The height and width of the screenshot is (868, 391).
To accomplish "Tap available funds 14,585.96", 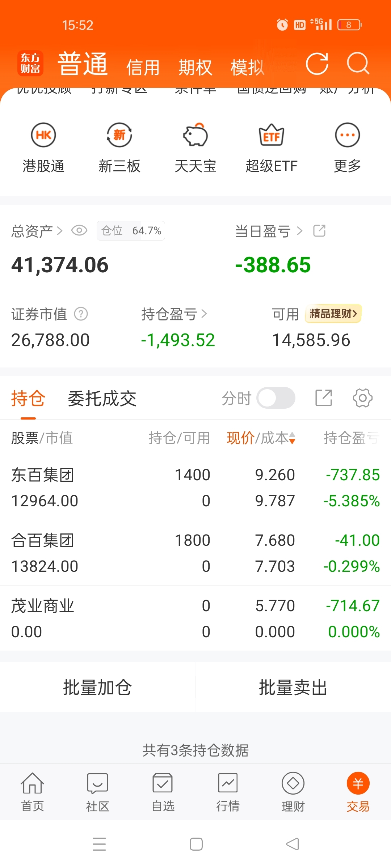I will click(311, 340).
